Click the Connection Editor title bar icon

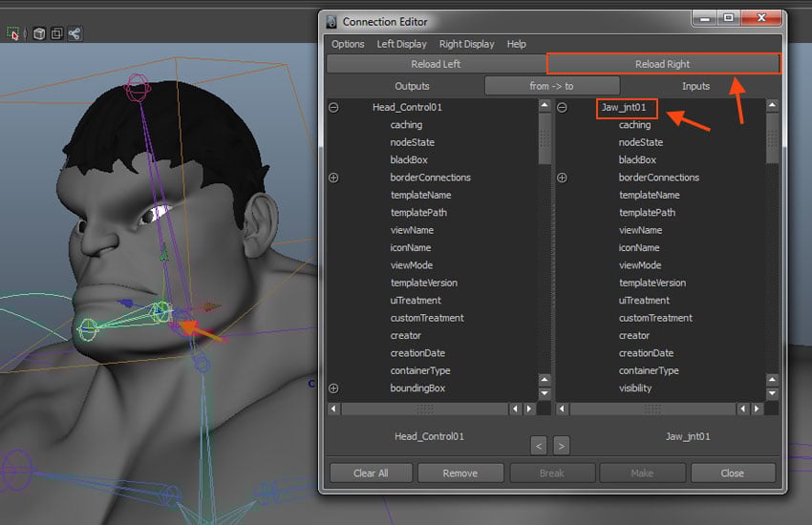coord(331,21)
